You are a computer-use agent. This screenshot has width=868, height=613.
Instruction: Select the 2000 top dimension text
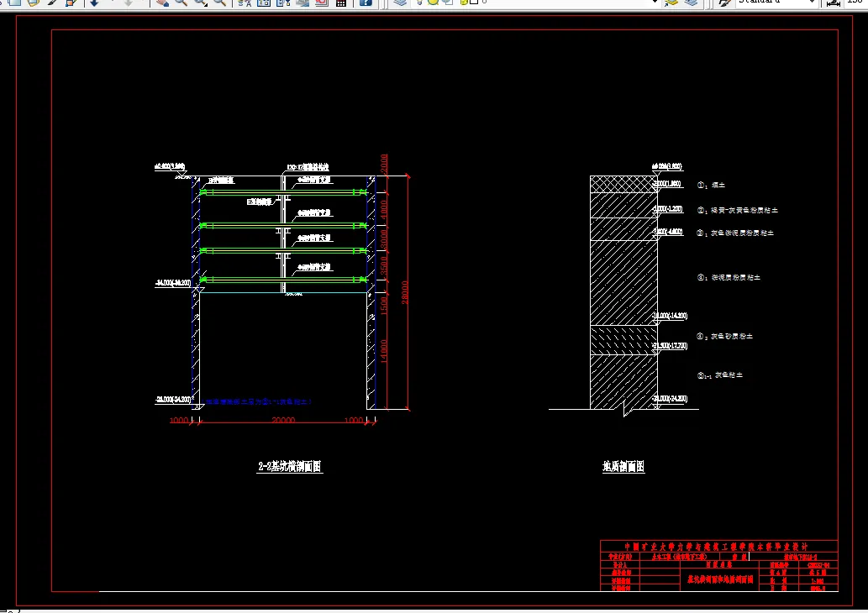384,164
